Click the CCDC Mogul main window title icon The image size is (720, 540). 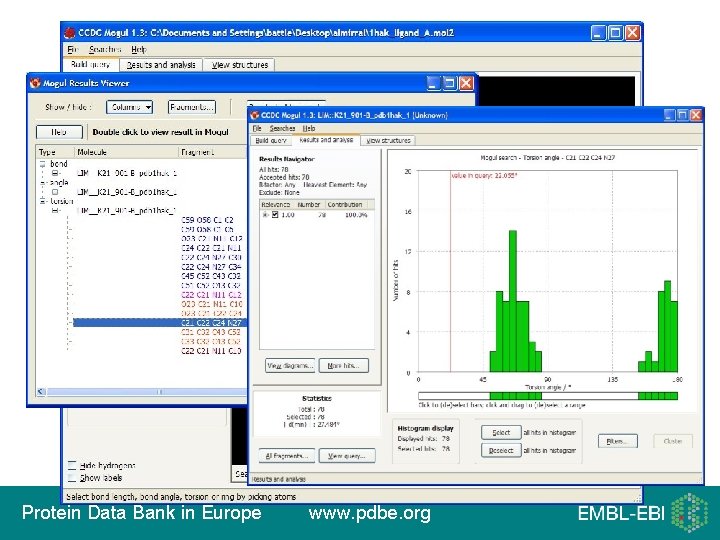coord(70,33)
